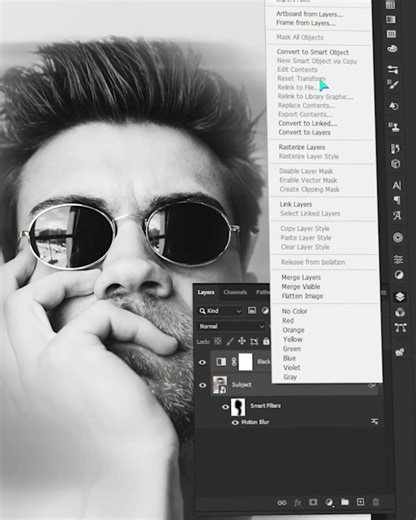This screenshot has width=416, height=520.
Task: Open the Clone Source panel icon
Action: pyautogui.click(x=394, y=127)
